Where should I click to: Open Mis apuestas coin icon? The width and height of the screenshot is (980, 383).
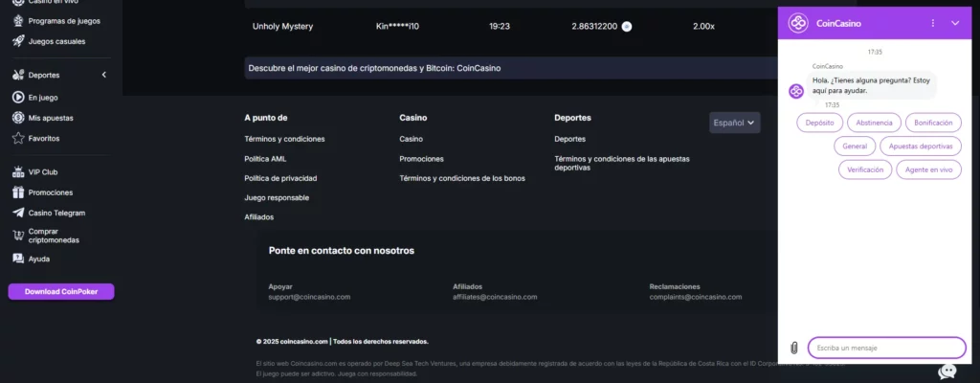click(18, 118)
